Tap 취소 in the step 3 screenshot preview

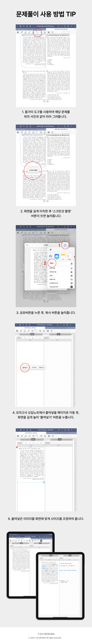pyautogui.click(x=27, y=245)
